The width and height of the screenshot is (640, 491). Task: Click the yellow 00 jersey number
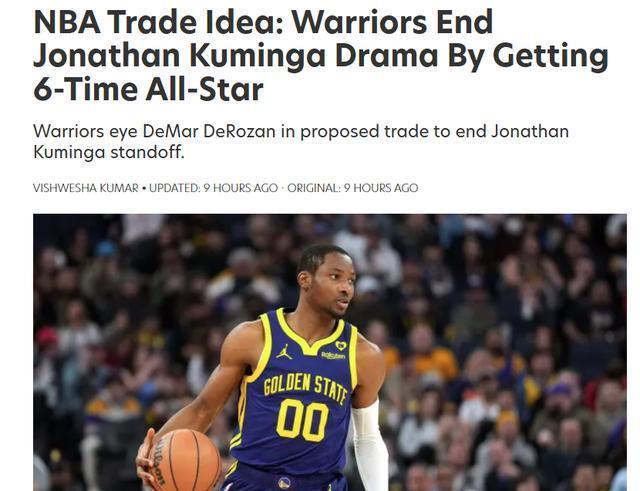[302, 420]
